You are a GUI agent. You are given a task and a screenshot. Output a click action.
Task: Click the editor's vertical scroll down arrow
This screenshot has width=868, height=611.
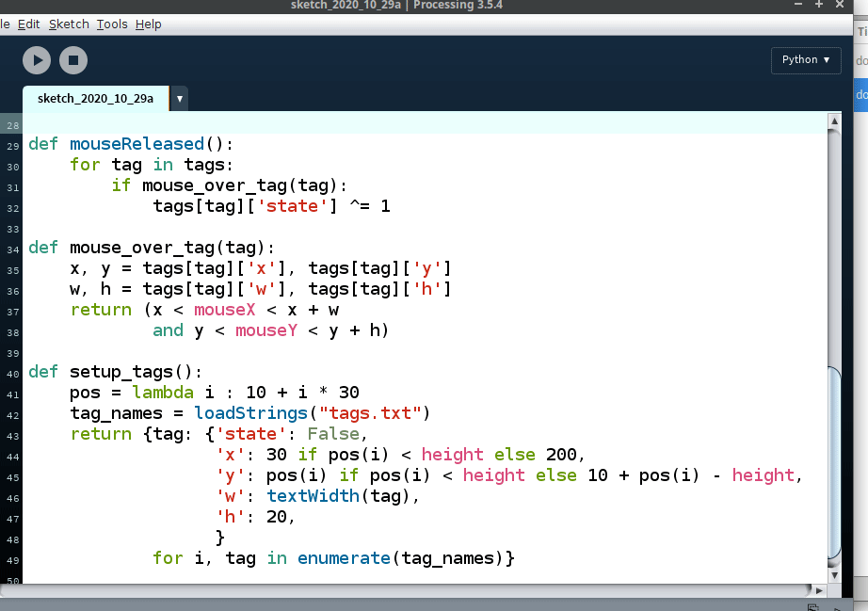tap(832, 573)
